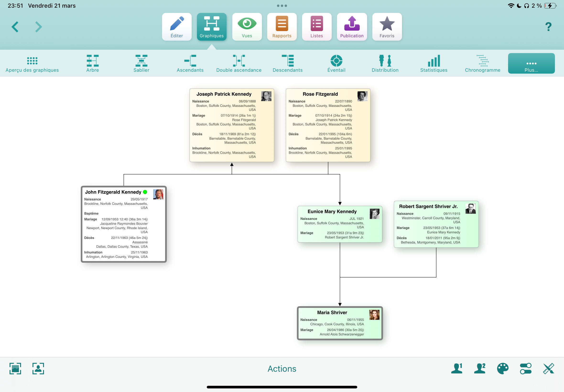Go forward with the right arrow

pyautogui.click(x=38, y=27)
